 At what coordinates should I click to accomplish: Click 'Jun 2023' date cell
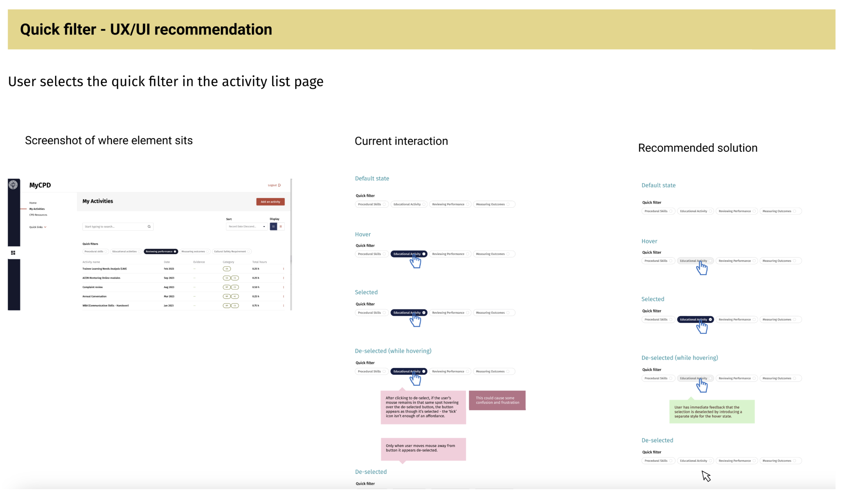[168, 306]
